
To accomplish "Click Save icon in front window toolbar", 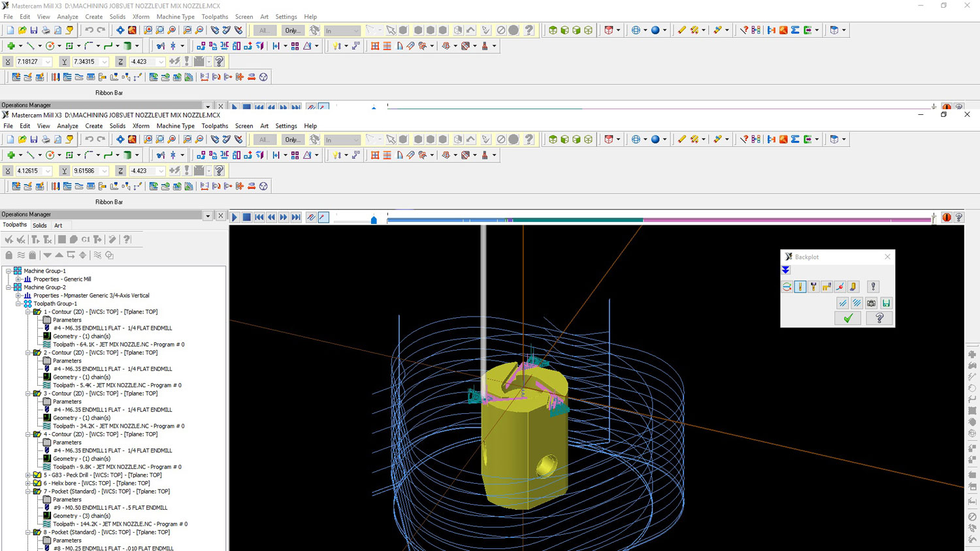I will (x=34, y=139).
